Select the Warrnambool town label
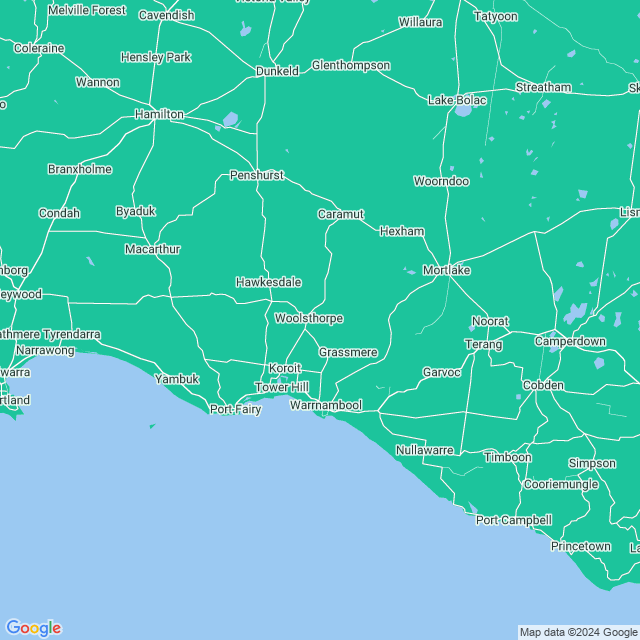 click(326, 405)
